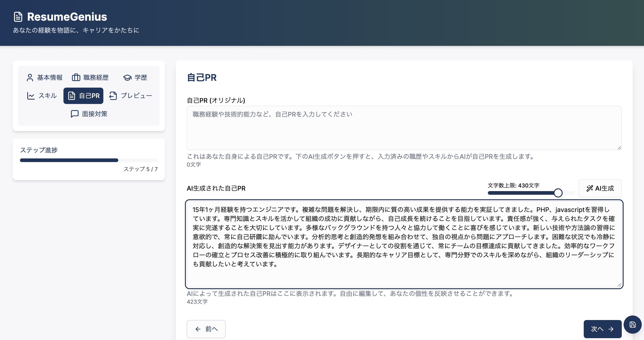Click the floating save disk icon
Screen dimensions: 644x340
point(632,325)
